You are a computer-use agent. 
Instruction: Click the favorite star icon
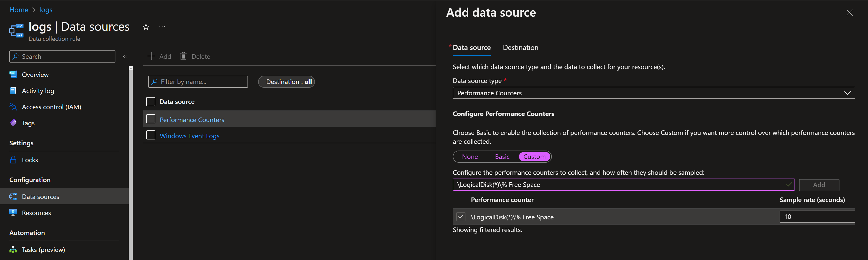[x=145, y=27]
